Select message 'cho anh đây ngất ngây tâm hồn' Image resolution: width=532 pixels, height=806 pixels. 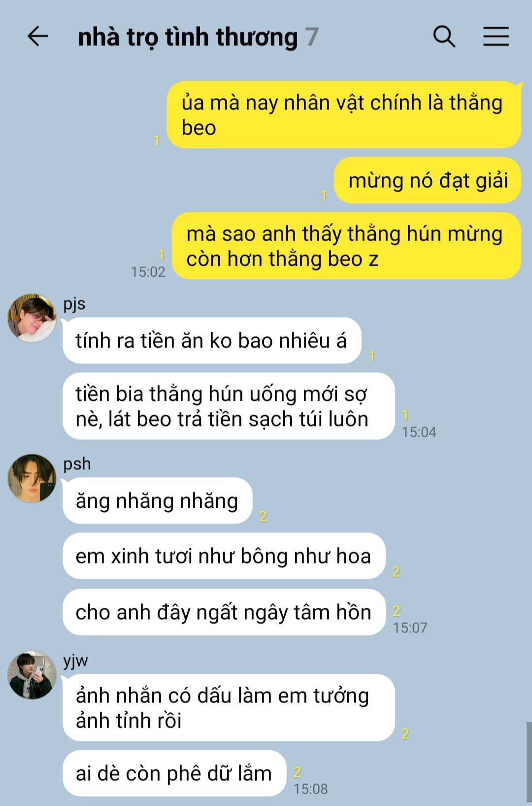click(x=224, y=612)
